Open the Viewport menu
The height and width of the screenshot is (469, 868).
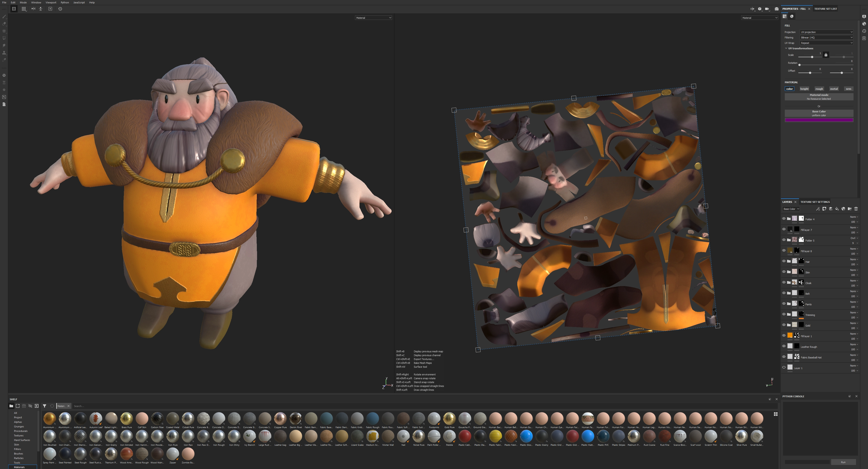pyautogui.click(x=51, y=2)
